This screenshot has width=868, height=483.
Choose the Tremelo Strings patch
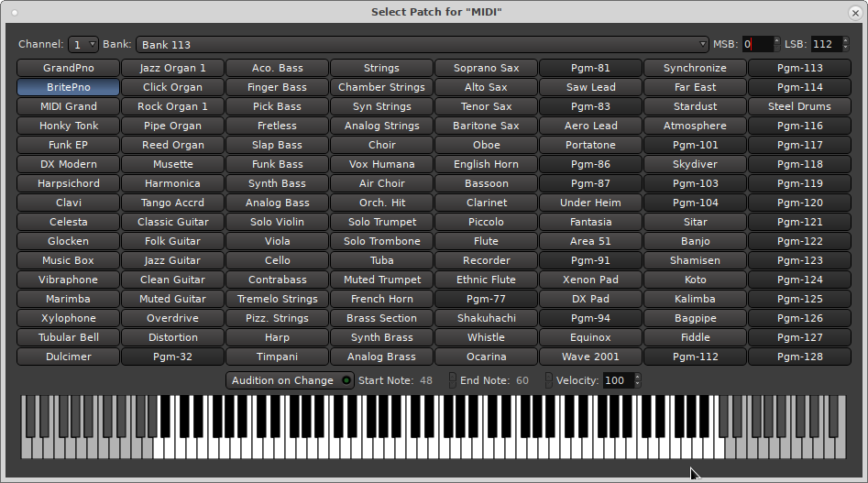277,299
